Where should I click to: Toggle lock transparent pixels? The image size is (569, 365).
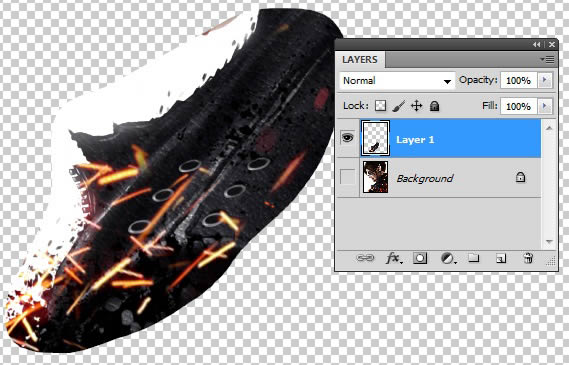380,106
